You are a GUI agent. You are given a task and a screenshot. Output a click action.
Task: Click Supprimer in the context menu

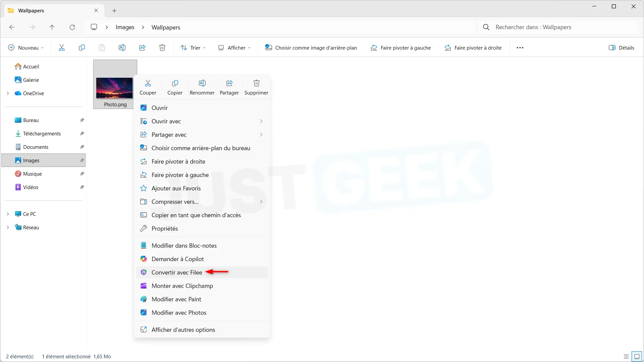[x=257, y=87]
